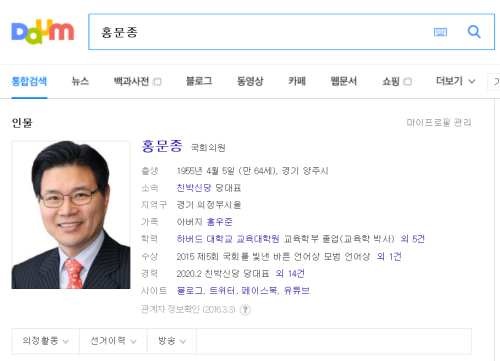
Task: Click the Daum logo
Action: click(x=43, y=32)
